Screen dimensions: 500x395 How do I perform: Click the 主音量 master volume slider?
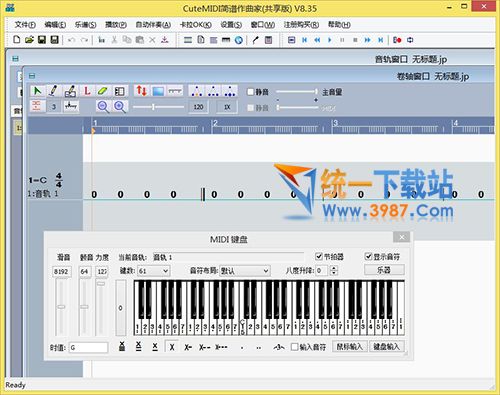297,91
